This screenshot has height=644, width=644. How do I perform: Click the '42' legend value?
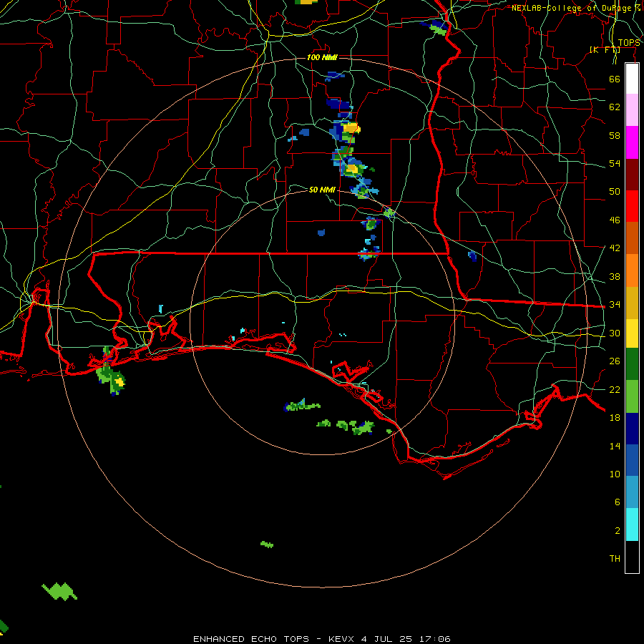(615, 248)
